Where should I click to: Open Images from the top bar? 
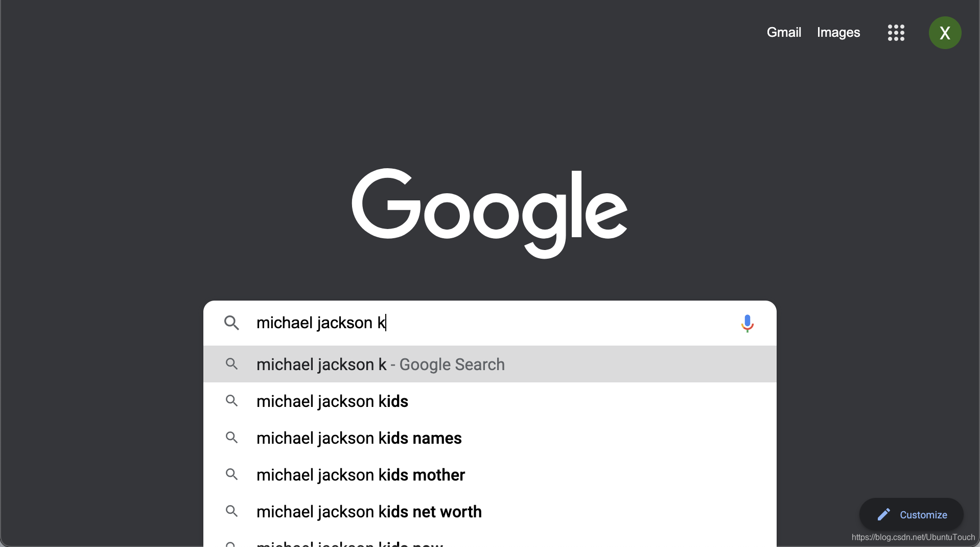(x=838, y=32)
